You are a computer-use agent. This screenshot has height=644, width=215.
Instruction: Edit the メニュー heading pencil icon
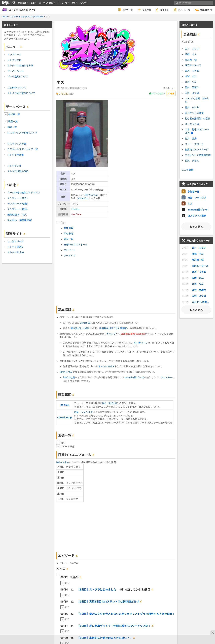click(21, 47)
